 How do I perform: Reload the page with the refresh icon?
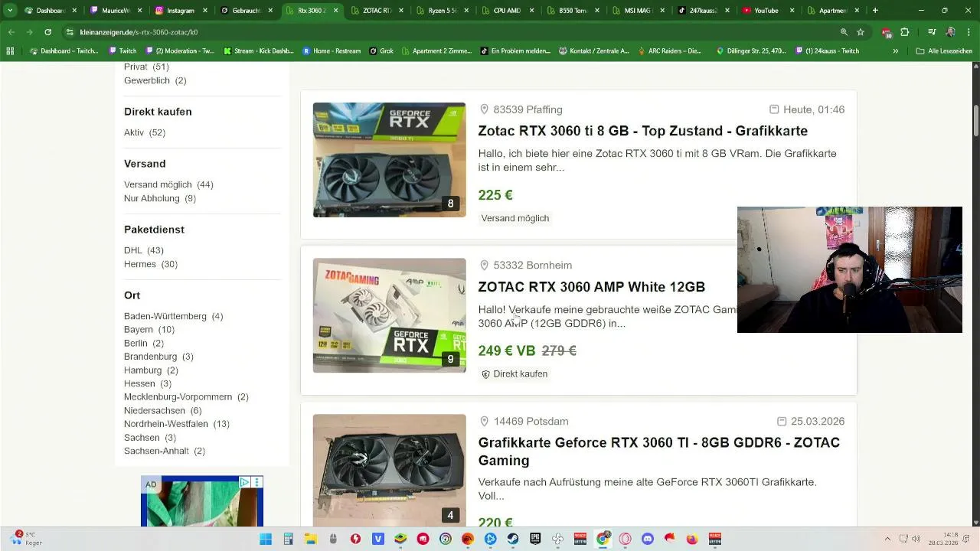click(x=47, y=32)
